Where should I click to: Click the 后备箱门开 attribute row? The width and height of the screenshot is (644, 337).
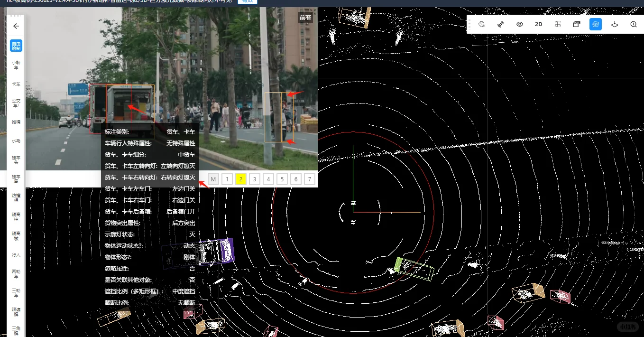click(x=150, y=211)
